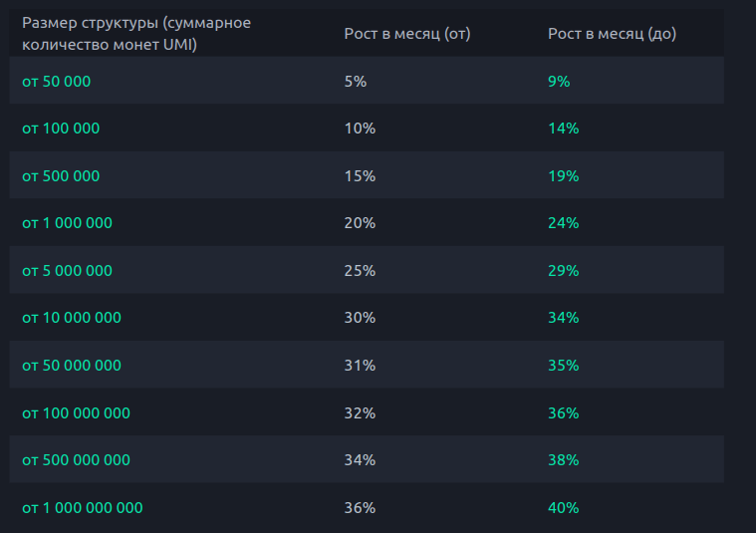The image size is (756, 533).
Task: Click the 'от 1 000 000' structure size
Action: click(67, 223)
